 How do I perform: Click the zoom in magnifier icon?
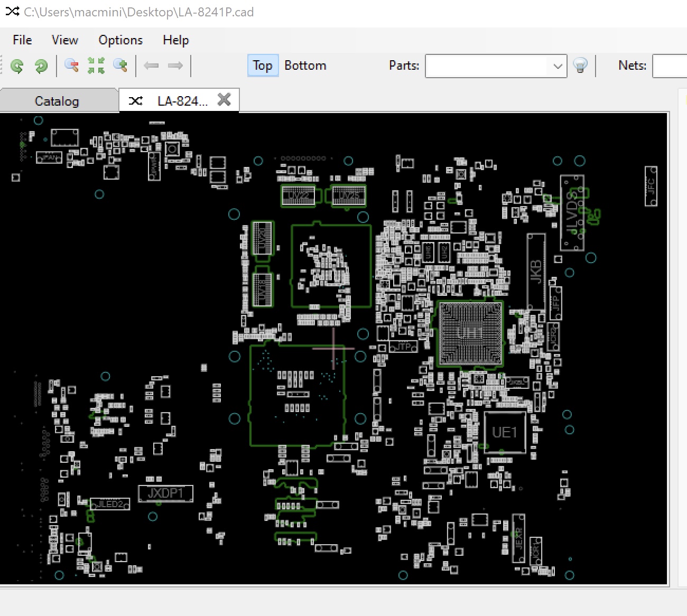point(120,66)
